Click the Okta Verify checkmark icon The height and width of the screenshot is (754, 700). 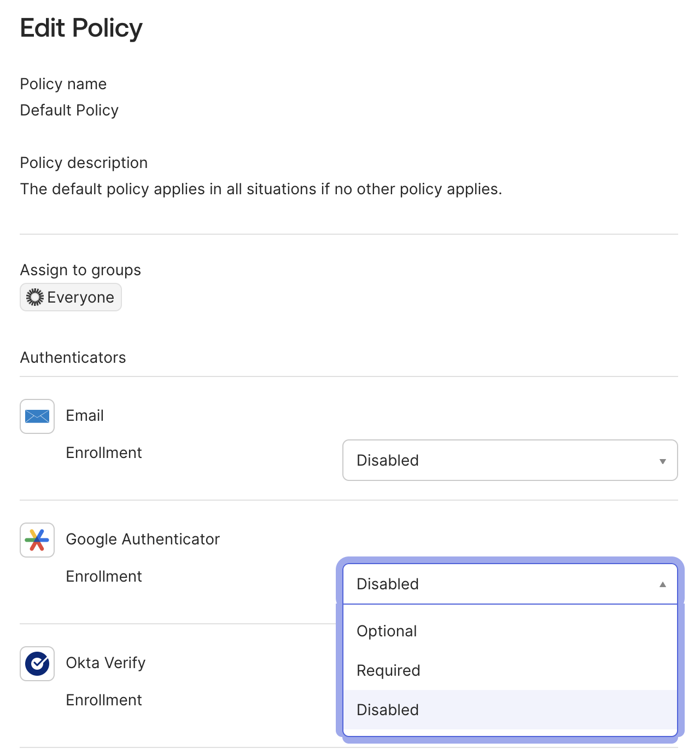(x=37, y=664)
